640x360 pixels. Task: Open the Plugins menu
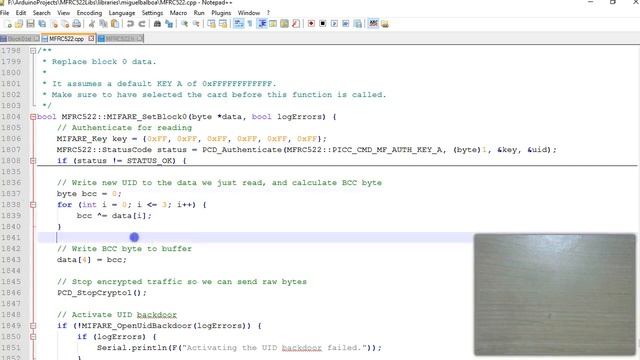[221, 13]
